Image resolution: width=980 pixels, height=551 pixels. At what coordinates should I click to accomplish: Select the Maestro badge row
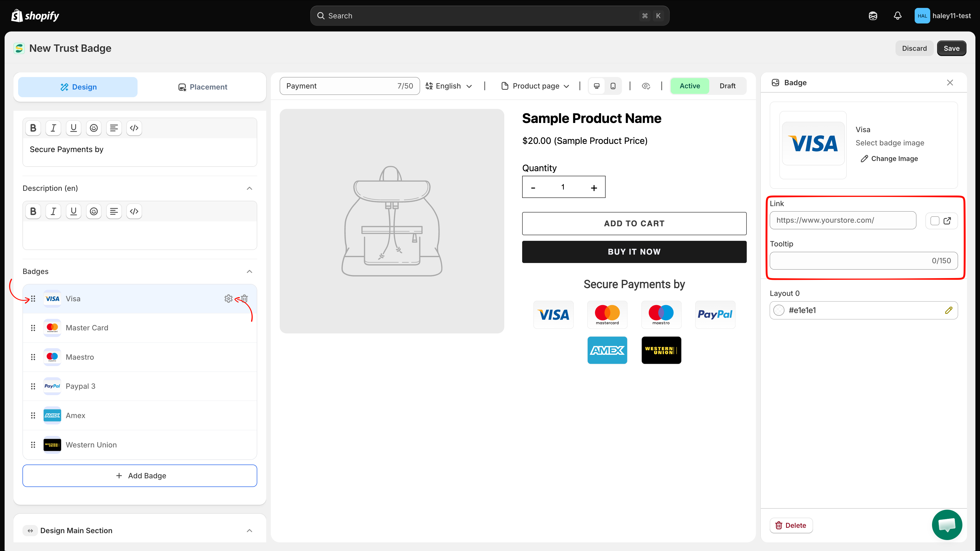140,357
